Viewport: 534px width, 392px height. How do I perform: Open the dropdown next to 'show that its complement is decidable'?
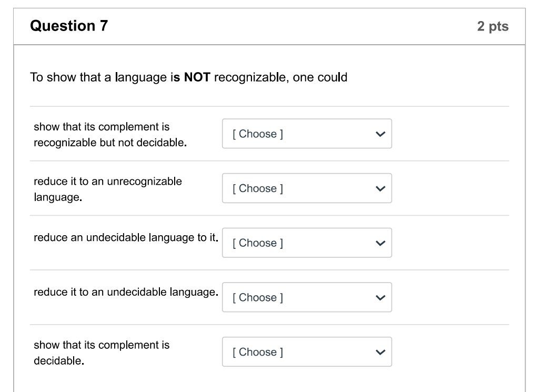tap(307, 351)
